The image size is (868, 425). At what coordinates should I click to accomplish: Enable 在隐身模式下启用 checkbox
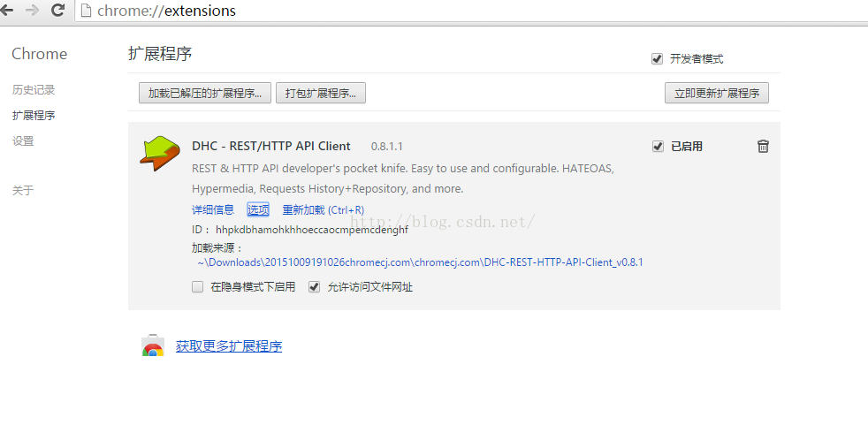click(198, 286)
